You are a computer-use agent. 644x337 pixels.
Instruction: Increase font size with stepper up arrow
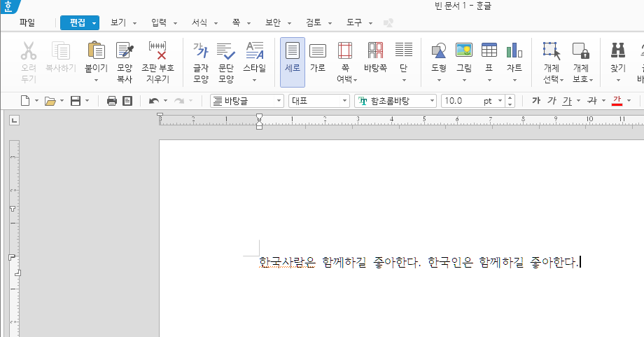(510, 98)
